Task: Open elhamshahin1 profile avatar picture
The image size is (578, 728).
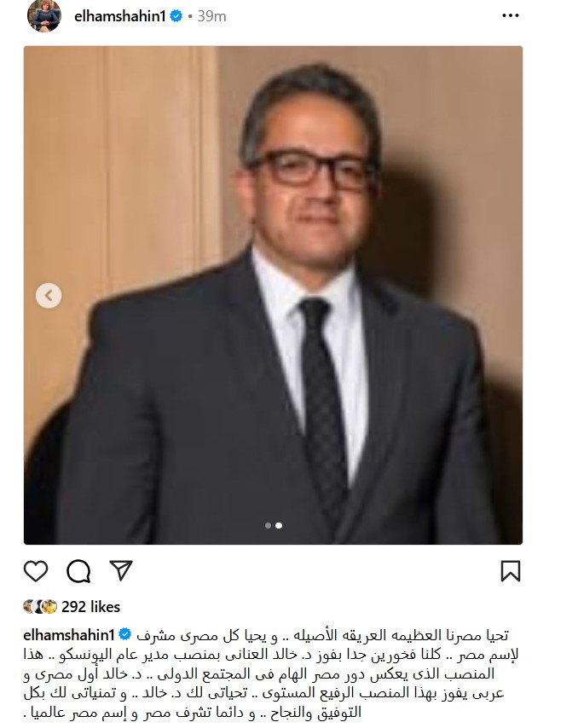Action: [x=44, y=16]
